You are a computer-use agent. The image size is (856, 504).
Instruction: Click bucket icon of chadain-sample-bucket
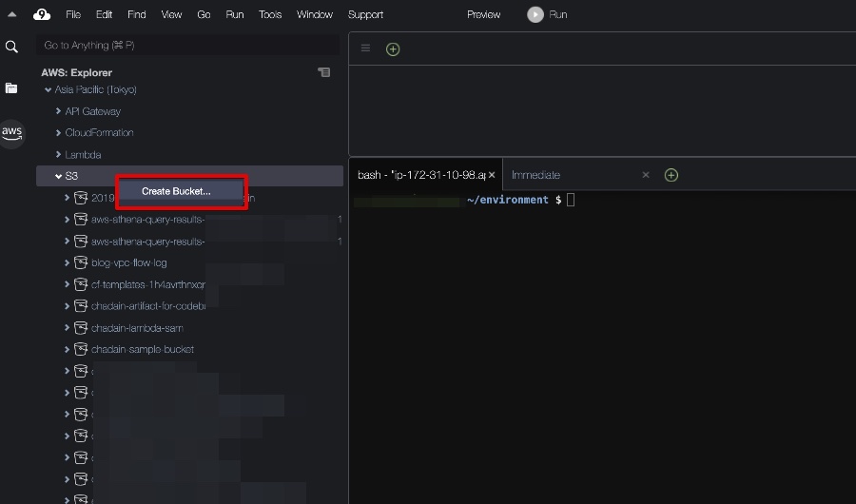point(81,349)
